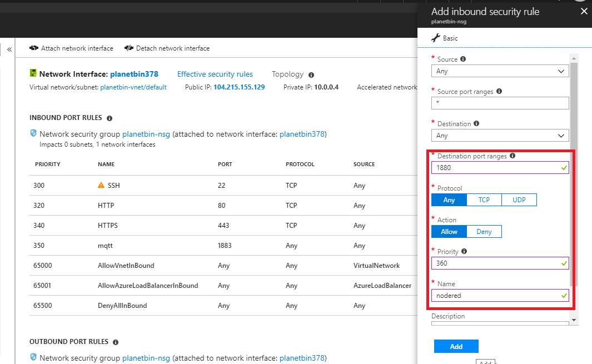Show info for Source port ranges
This screenshot has height=364, width=592.
[x=499, y=91]
